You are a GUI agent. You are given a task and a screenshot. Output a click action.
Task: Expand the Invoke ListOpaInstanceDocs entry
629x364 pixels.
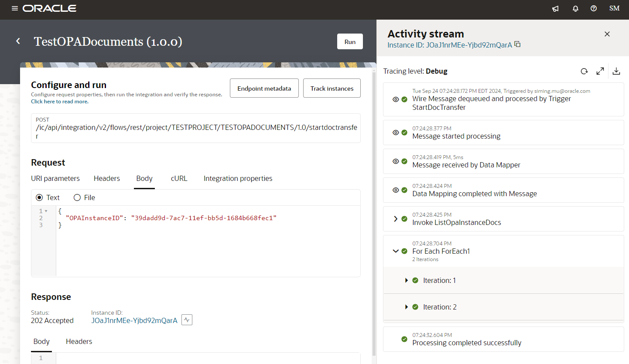pyautogui.click(x=396, y=219)
